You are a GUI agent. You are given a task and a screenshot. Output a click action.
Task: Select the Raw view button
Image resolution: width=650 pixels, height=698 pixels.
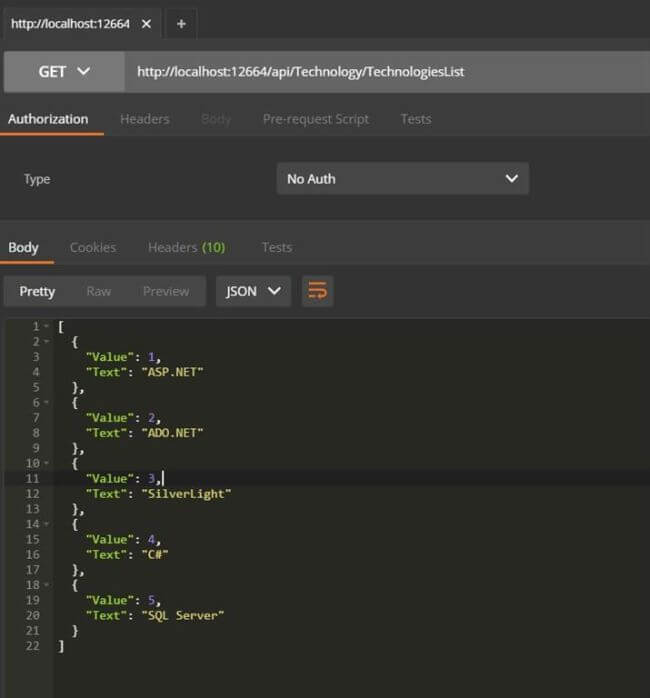click(99, 291)
